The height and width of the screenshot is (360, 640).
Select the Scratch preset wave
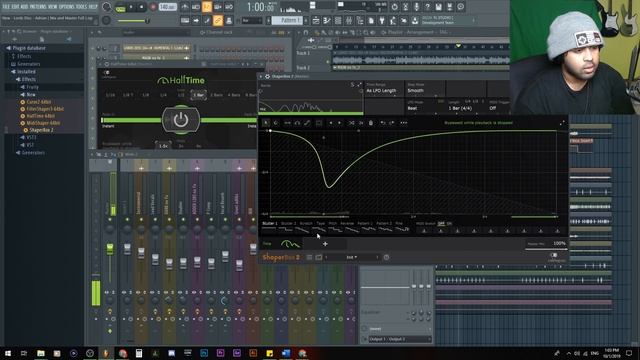[306, 227]
